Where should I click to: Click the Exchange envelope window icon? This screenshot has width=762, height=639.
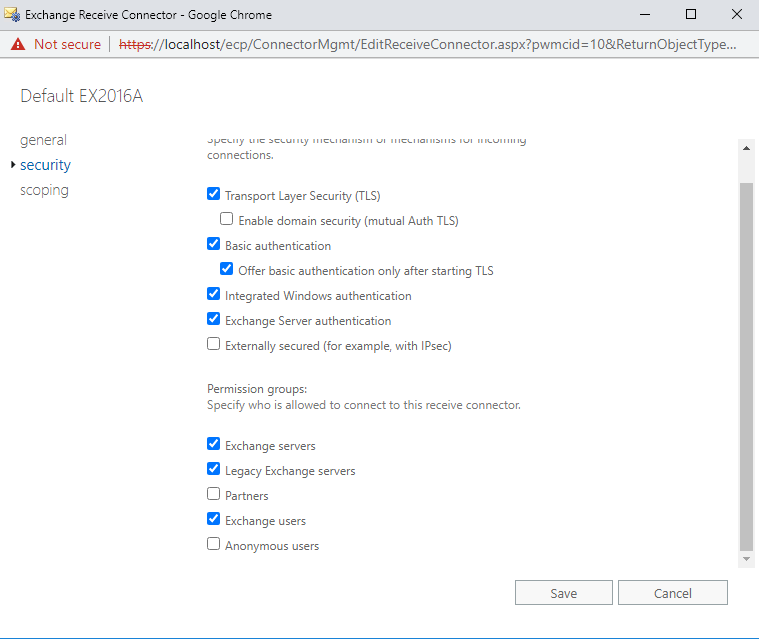pyautogui.click(x=12, y=15)
